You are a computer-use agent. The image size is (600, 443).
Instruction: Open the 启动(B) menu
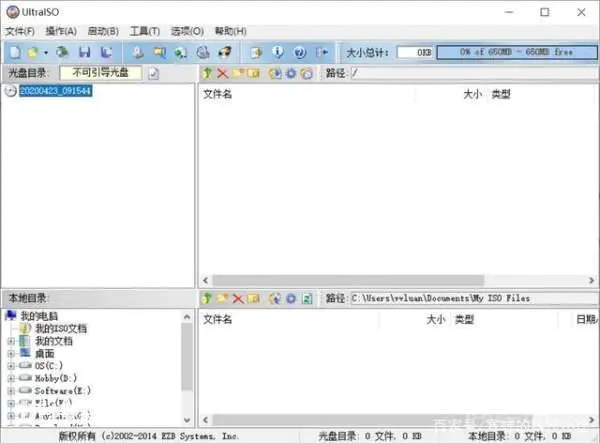103,31
